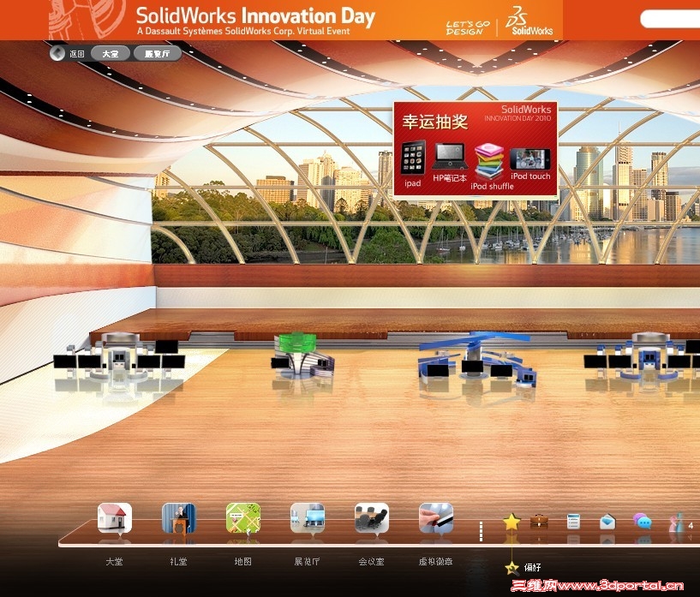
Task: Click the 大堂 text label under dock
Action: pos(114,561)
